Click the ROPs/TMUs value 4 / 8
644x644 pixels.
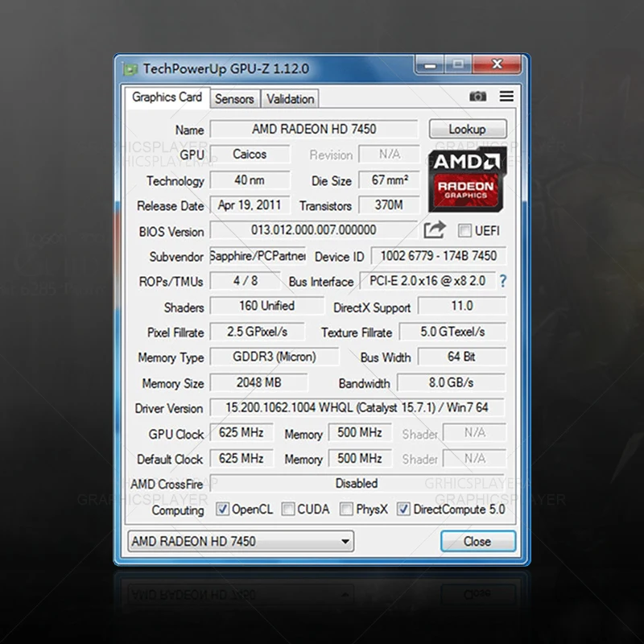click(x=246, y=281)
